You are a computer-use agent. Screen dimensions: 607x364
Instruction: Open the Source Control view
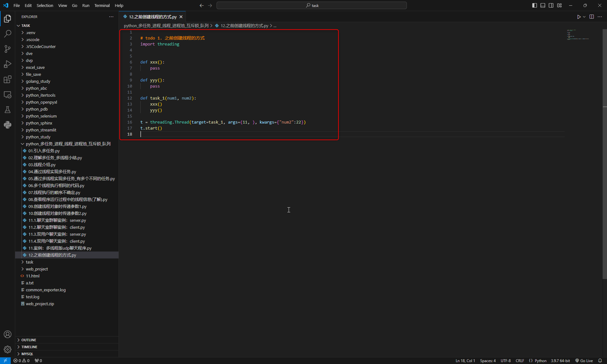pos(8,49)
